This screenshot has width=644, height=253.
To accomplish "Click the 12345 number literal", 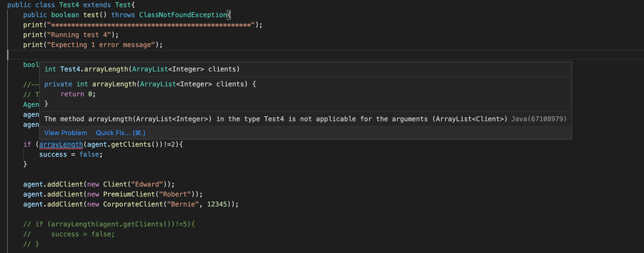I will pyautogui.click(x=218, y=204).
